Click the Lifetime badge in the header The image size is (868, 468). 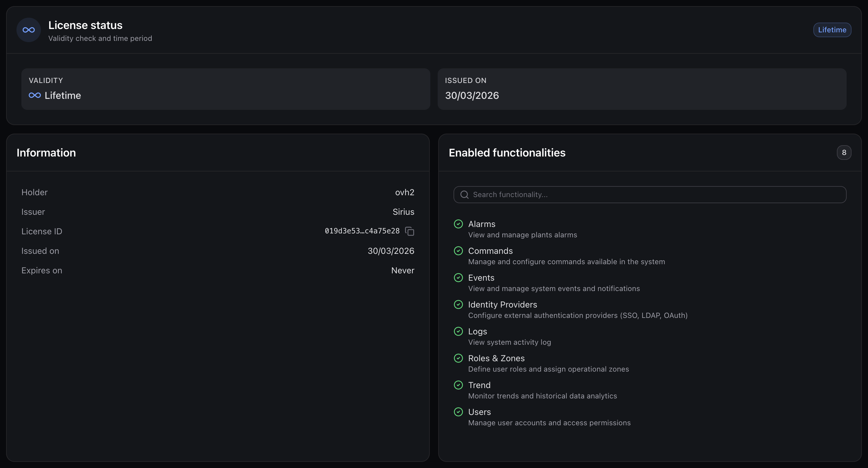(832, 30)
